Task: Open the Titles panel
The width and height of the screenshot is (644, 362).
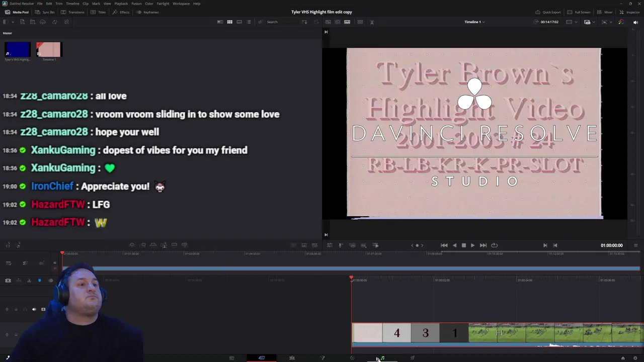Action: 99,12
